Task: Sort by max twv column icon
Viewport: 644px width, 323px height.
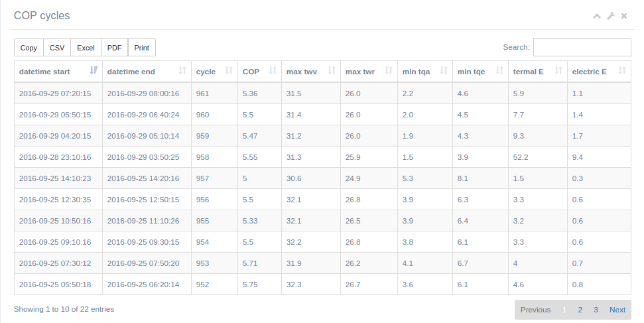Action: [332, 71]
